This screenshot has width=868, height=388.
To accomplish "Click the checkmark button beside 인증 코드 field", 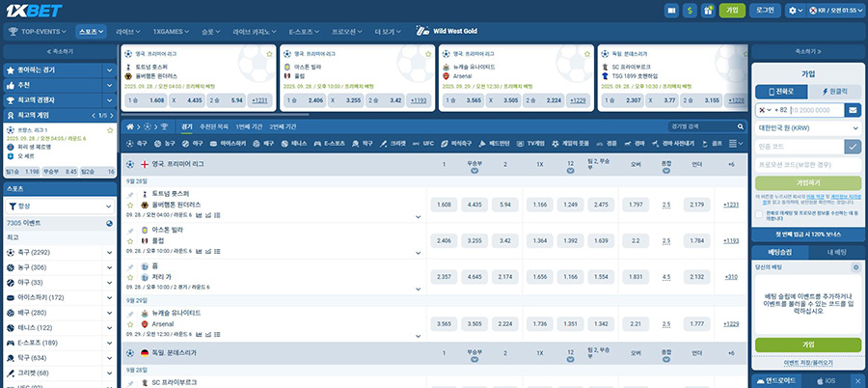I will (854, 147).
